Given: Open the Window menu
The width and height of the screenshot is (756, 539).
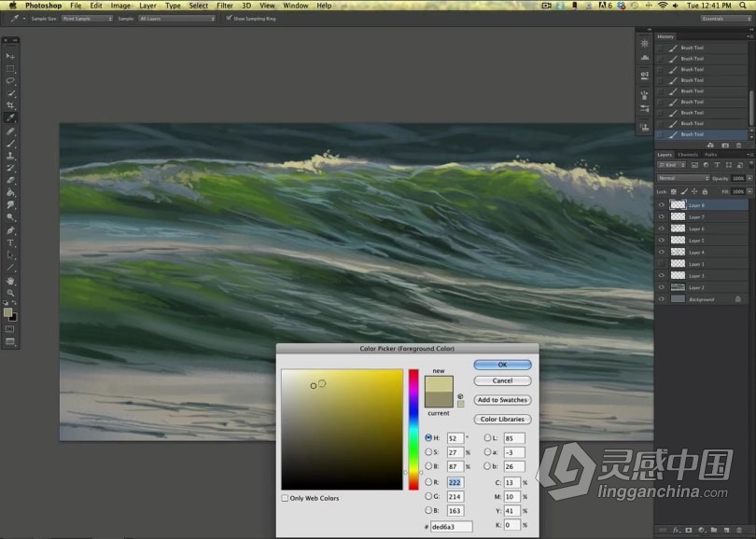Looking at the screenshot, I should (x=296, y=6).
